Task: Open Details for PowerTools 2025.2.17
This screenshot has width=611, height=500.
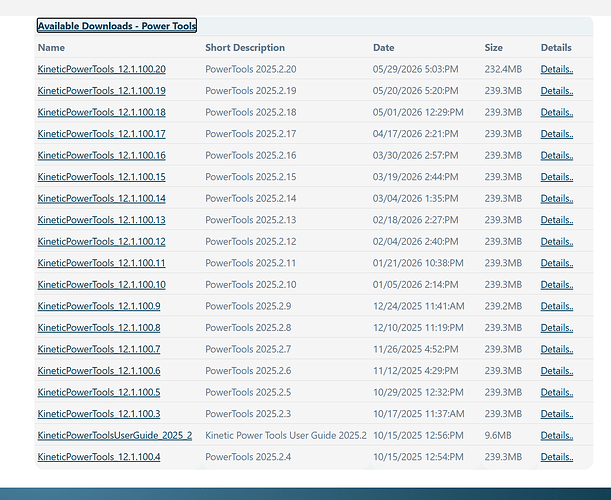Action: click(557, 134)
